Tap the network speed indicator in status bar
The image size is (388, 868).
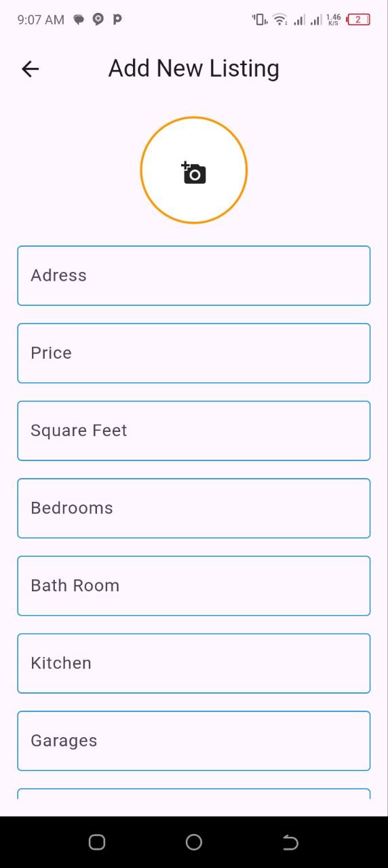click(x=334, y=20)
